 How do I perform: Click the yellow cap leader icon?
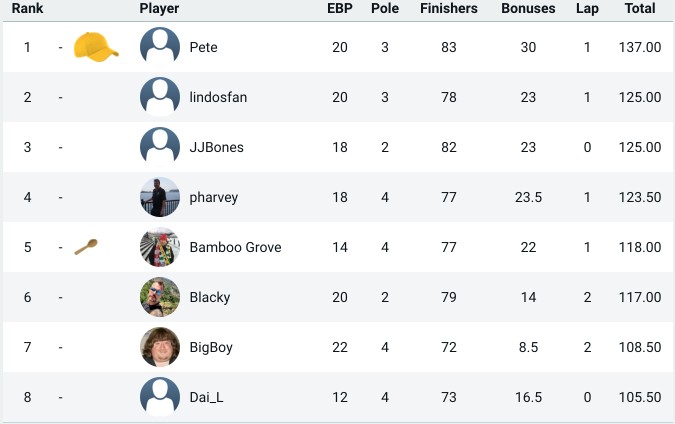click(96, 46)
